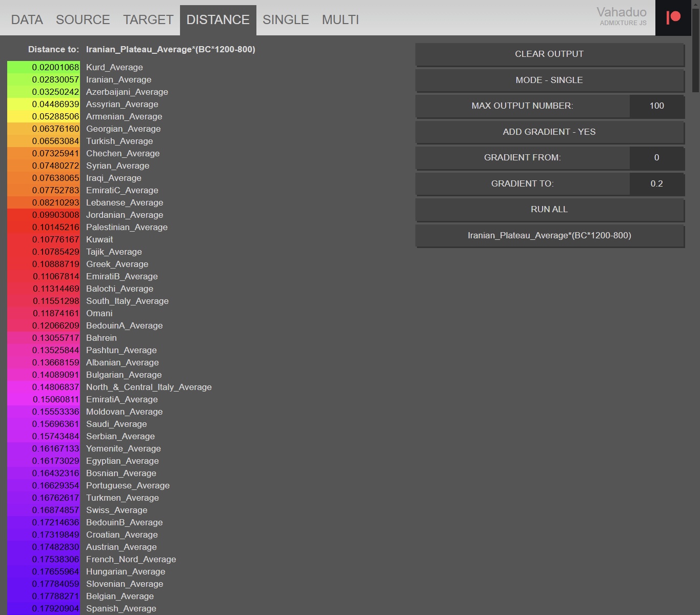Select the Kurd_Average result row
This screenshot has width=700, height=615.
pos(114,68)
